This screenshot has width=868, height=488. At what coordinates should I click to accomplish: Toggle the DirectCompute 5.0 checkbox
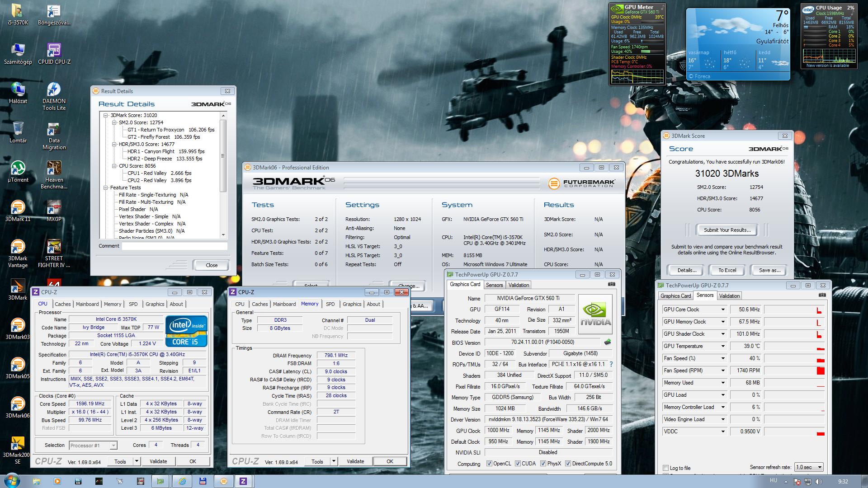tap(568, 464)
